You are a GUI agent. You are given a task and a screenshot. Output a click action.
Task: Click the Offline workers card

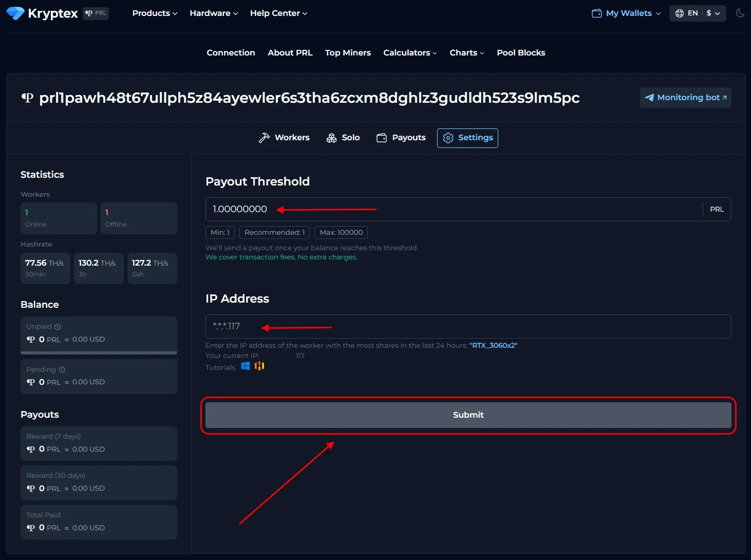pyautogui.click(x=139, y=218)
